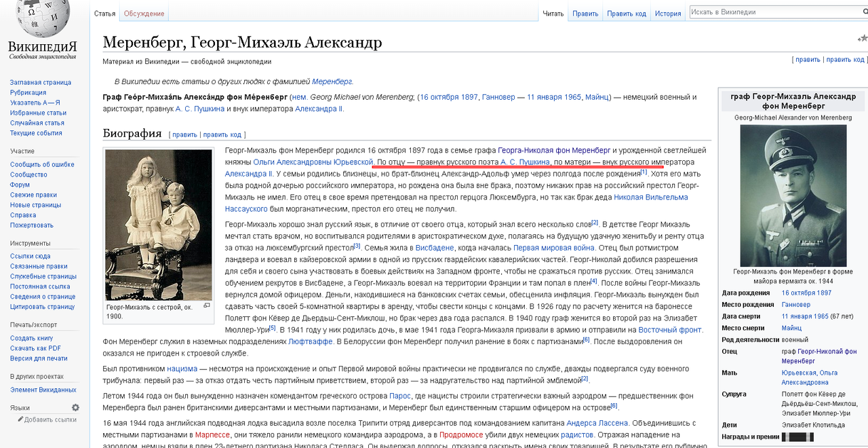Viewport: 868px width, 448px height.
Task: Go to Заглавная страница
Action: (x=41, y=82)
